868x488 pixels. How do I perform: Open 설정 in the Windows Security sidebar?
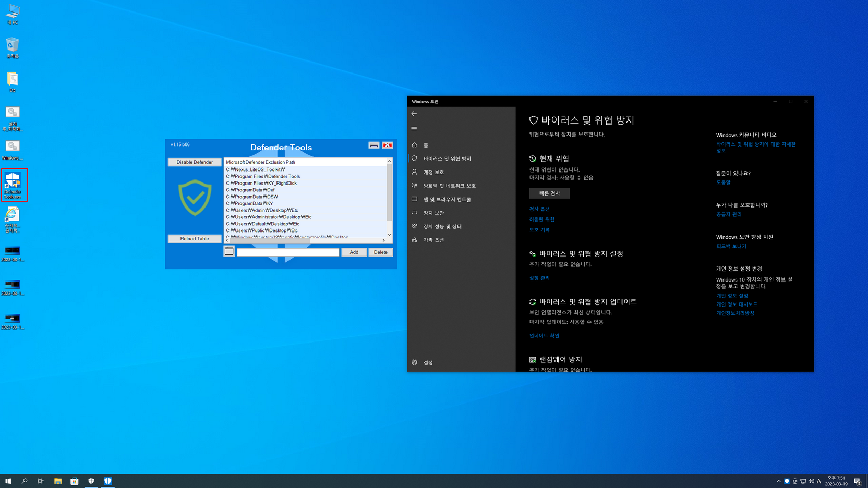(461, 362)
